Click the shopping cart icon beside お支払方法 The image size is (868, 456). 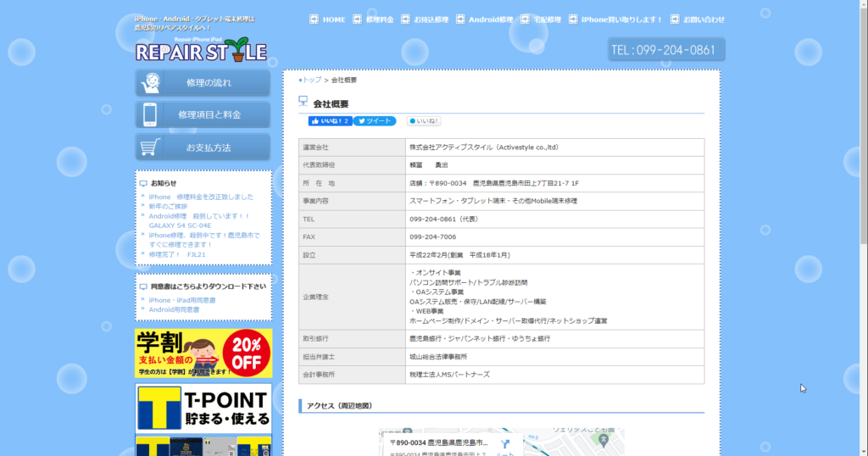[150, 147]
